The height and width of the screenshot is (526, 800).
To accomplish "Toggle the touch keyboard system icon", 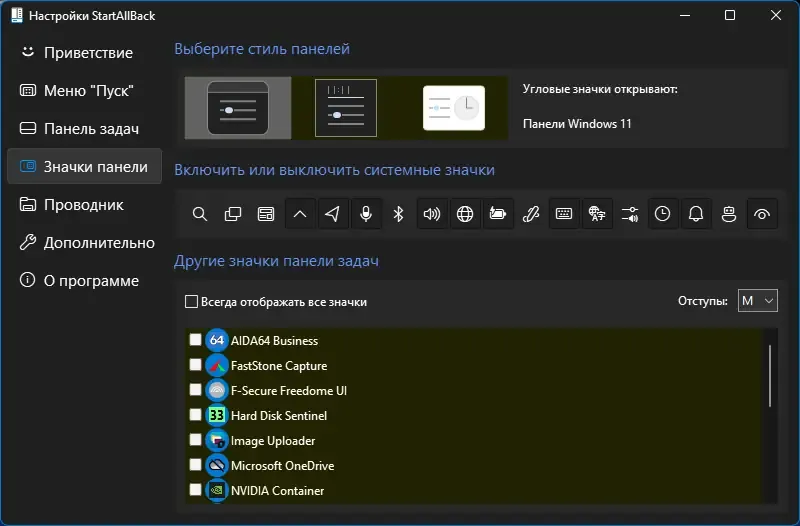I will point(564,214).
